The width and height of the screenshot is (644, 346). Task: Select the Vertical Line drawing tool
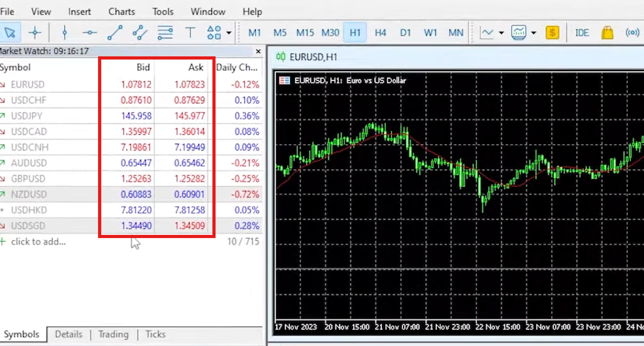(64, 32)
